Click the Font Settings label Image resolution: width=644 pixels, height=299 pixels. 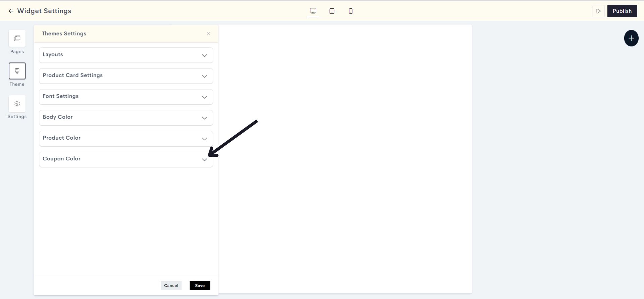[x=60, y=96]
